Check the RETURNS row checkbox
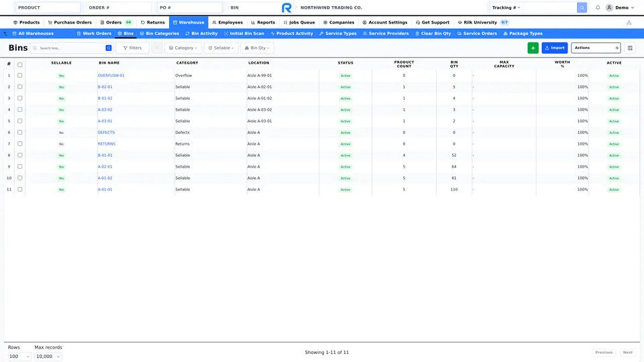The image size is (644, 362). tap(19, 143)
